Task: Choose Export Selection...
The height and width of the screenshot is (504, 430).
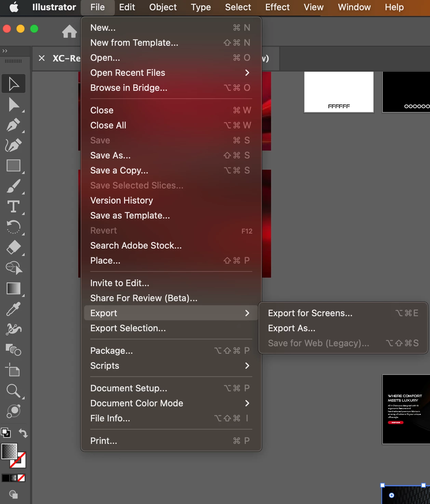Action: coord(171,328)
